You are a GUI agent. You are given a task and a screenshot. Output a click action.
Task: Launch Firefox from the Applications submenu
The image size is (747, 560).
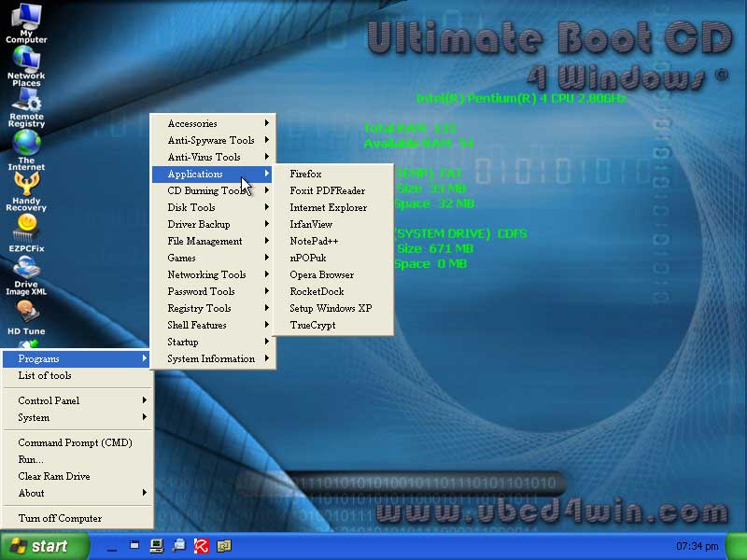pos(306,175)
